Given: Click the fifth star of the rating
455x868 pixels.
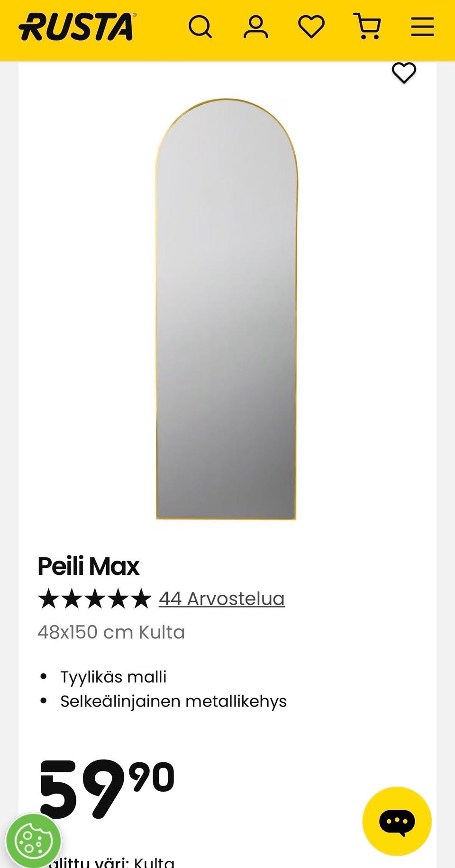Looking at the screenshot, I should pos(141,599).
